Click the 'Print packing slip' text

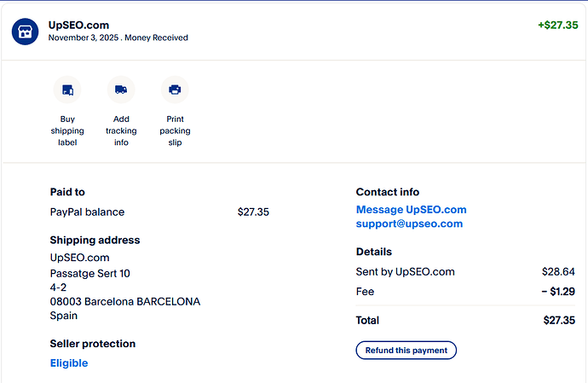175,131
